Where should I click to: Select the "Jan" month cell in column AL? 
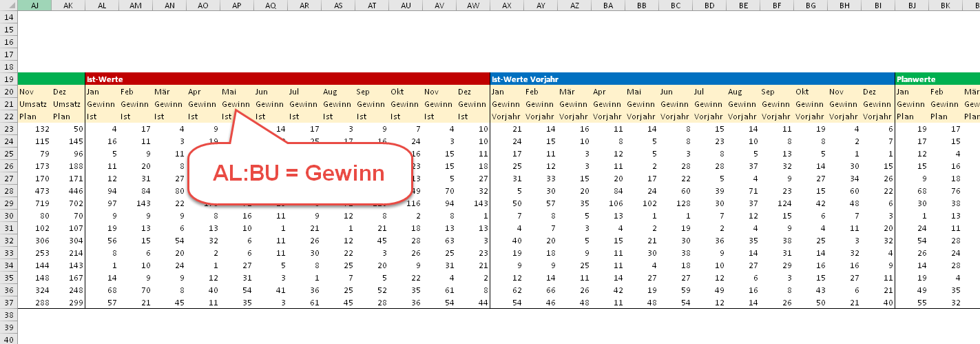click(101, 92)
